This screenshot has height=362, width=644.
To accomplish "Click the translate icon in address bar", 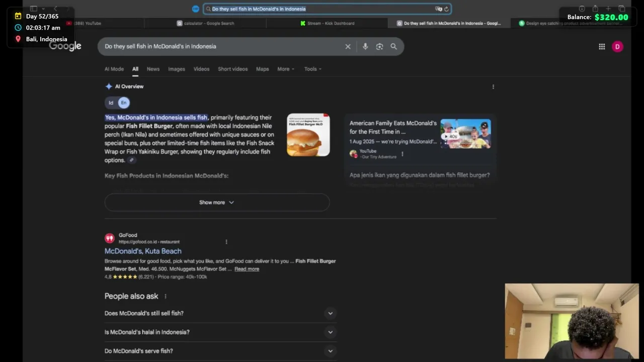I will (438, 9).
